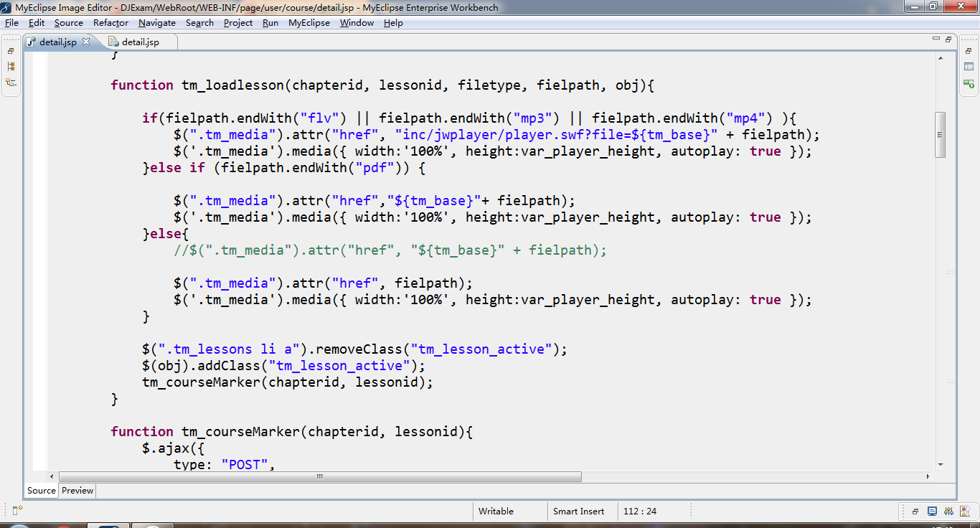Open the package explorer tree icon in left sidebar
Viewport: 980px width, 528px height.
tap(11, 82)
